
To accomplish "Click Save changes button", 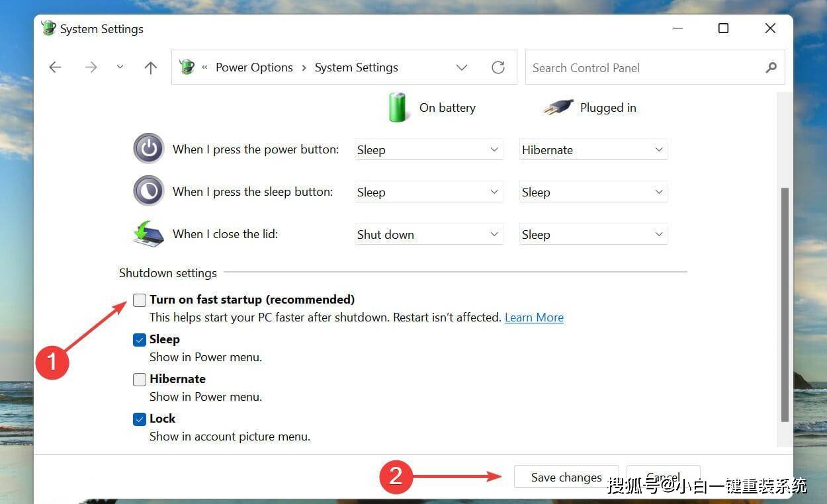I will coord(566,477).
